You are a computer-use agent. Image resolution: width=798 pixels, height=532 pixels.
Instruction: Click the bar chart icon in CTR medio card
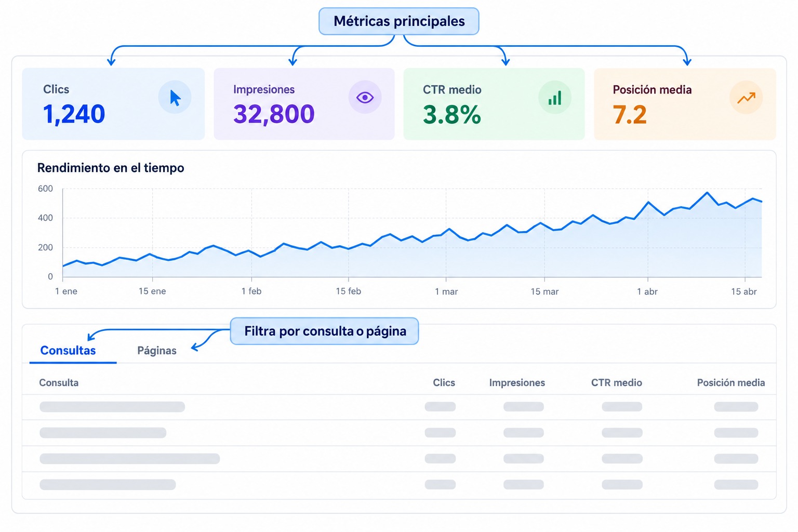click(555, 97)
